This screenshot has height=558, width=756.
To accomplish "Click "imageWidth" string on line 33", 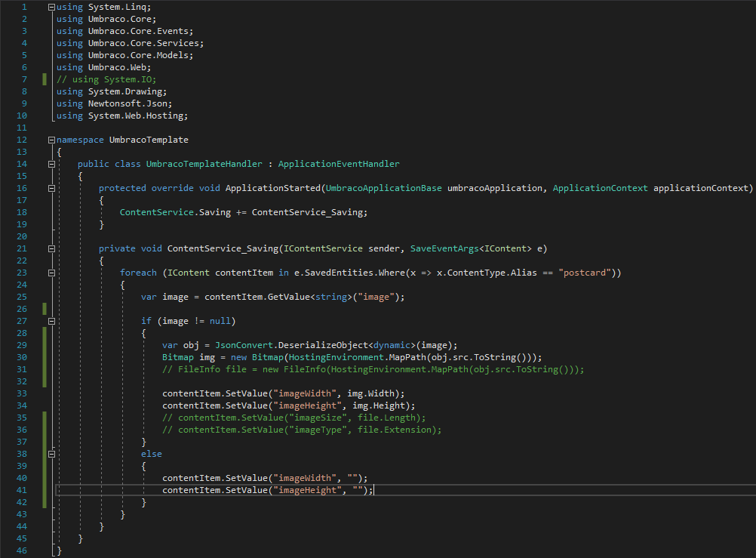I will pos(306,393).
